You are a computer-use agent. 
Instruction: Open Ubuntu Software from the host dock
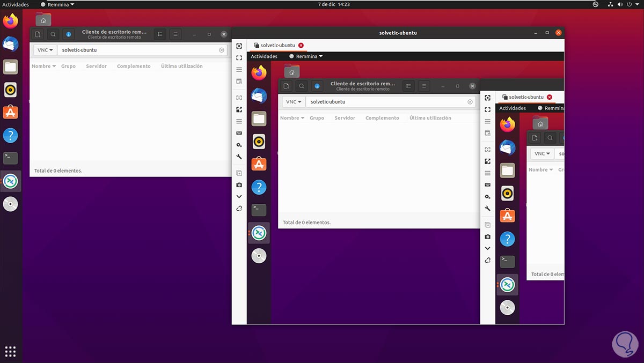pos(10,113)
